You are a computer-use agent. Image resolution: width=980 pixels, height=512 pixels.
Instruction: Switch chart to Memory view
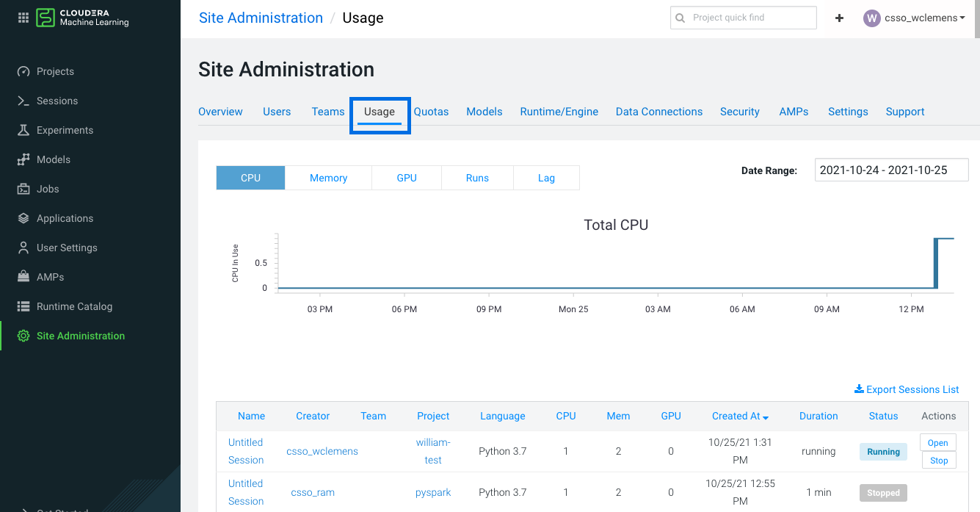[x=328, y=178]
